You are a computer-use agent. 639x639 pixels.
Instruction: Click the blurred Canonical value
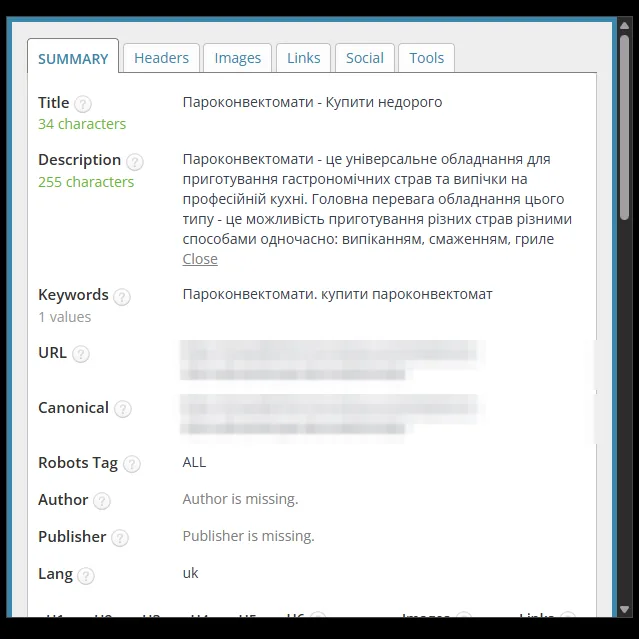point(332,415)
